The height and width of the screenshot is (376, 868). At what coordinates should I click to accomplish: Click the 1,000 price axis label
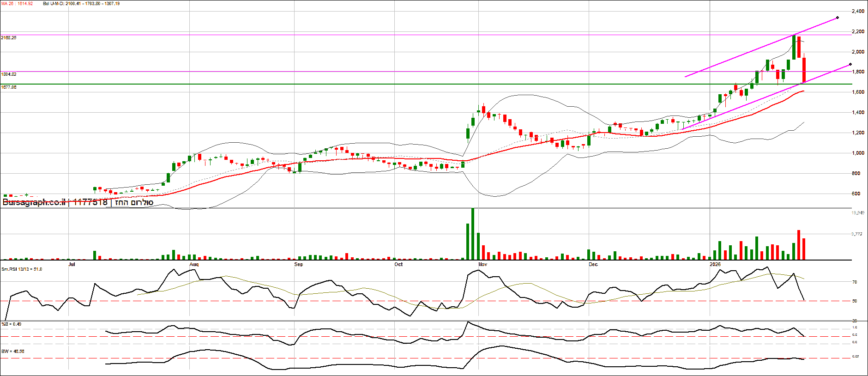pos(858,153)
